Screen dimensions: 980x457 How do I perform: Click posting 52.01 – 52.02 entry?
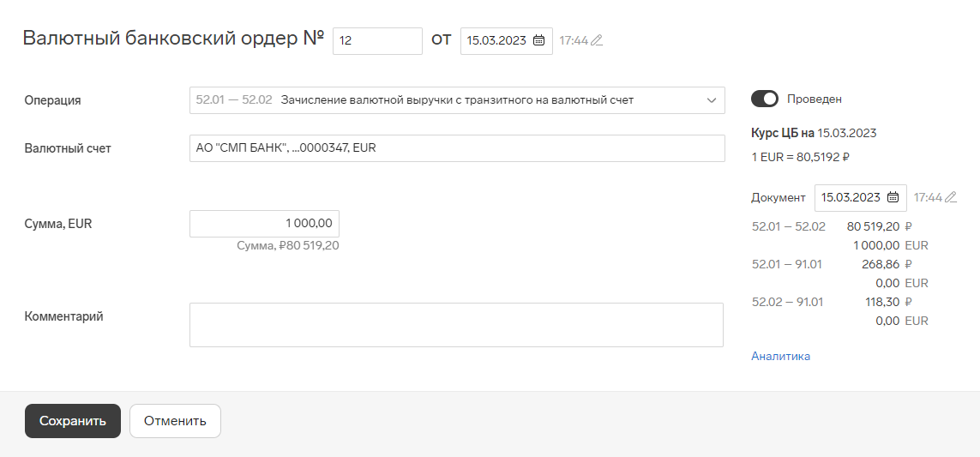point(788,226)
